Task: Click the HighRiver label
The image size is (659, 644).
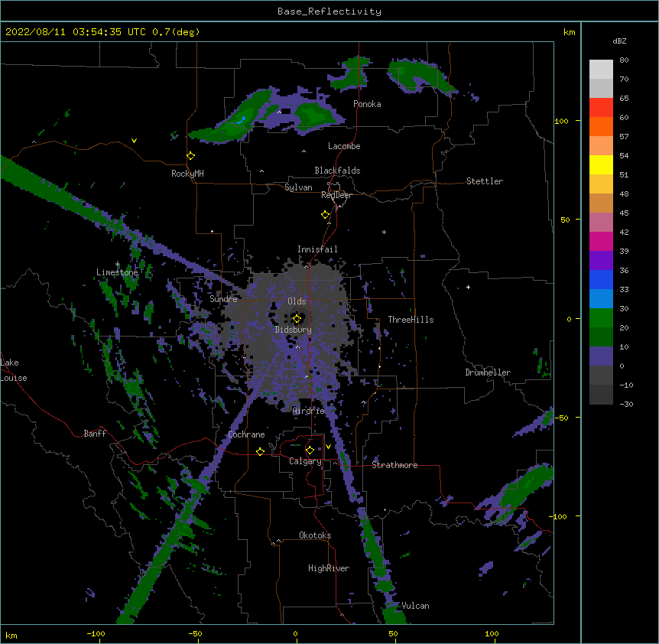Action: coord(329,568)
